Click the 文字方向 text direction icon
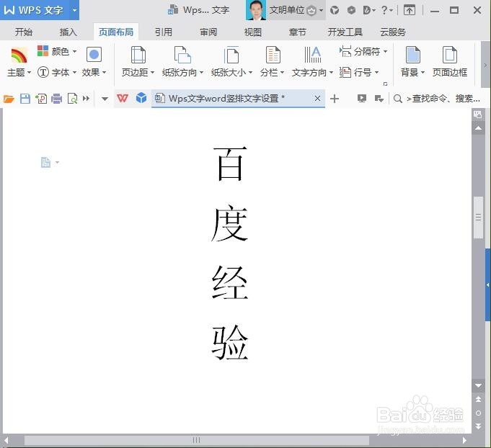The image size is (491, 448). pos(312,55)
